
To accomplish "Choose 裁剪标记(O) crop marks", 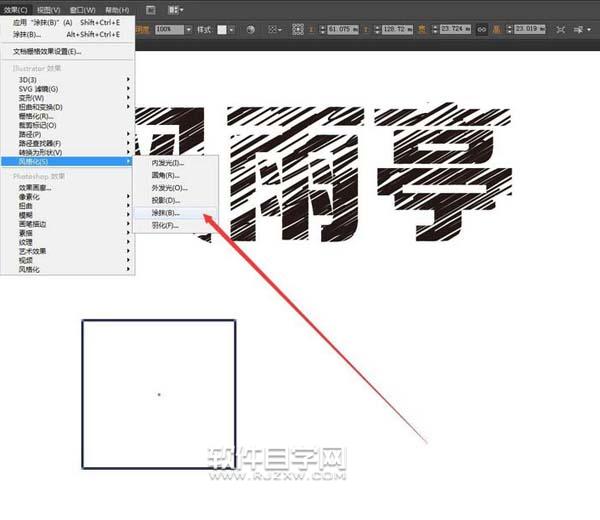I will tap(67, 125).
